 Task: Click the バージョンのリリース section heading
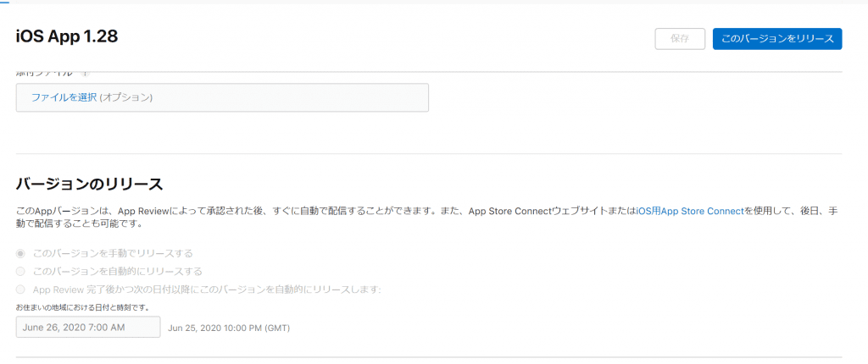pos(90,184)
